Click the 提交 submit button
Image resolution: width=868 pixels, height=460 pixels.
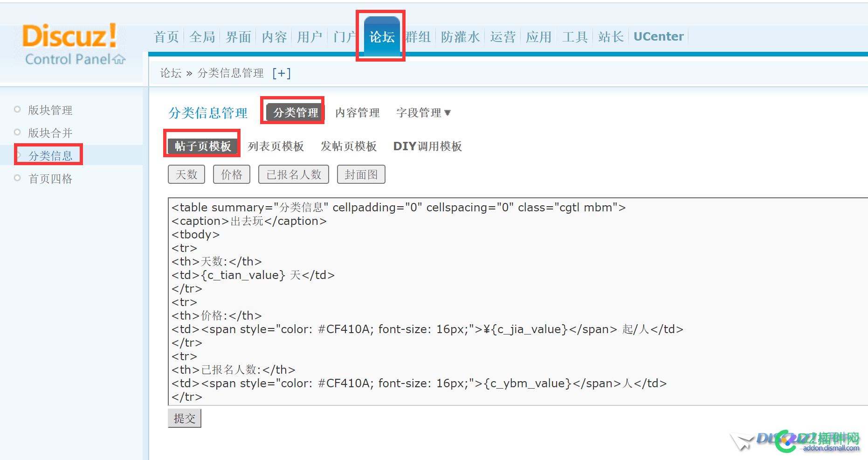click(185, 418)
